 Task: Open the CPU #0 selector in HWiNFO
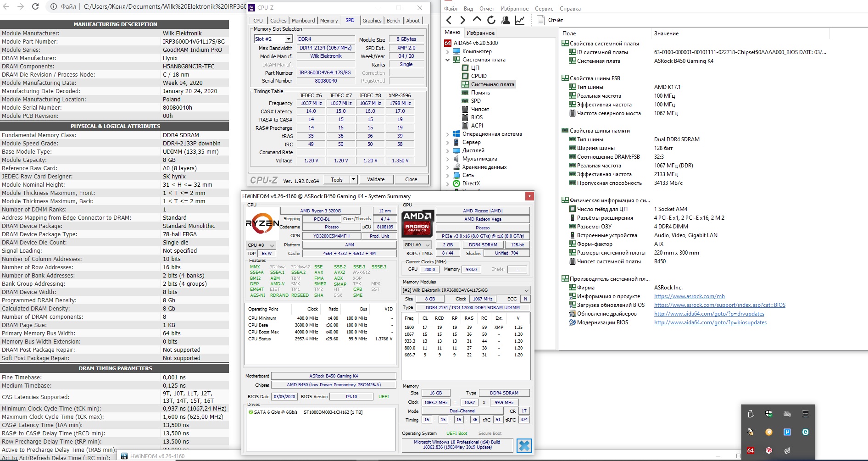point(261,245)
